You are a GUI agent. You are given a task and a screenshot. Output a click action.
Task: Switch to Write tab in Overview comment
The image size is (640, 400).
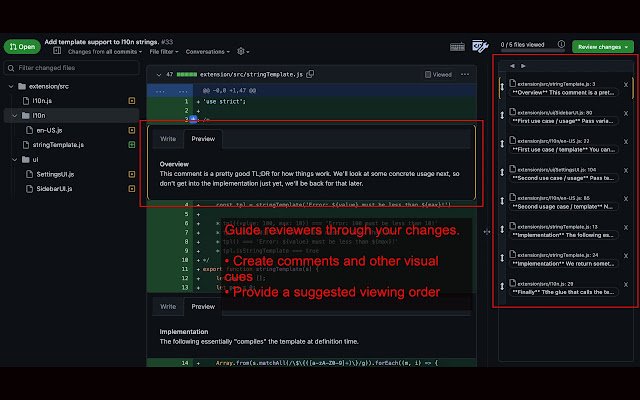point(168,139)
